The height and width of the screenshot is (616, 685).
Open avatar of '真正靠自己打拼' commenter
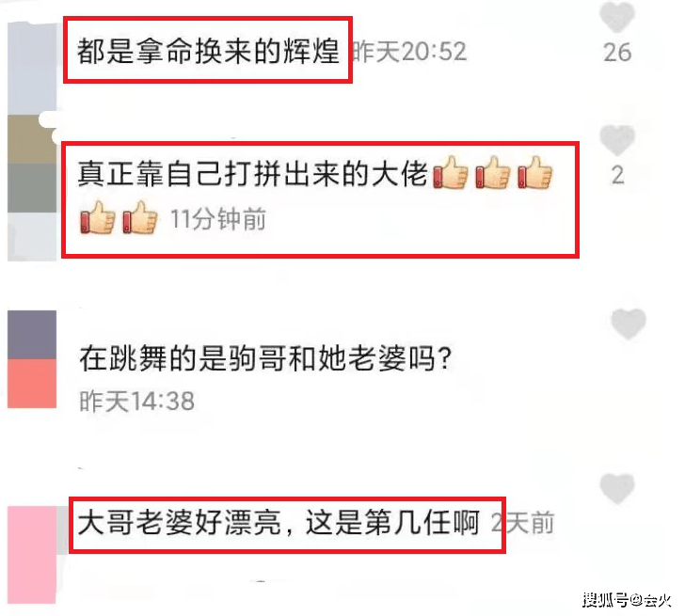click(32, 188)
